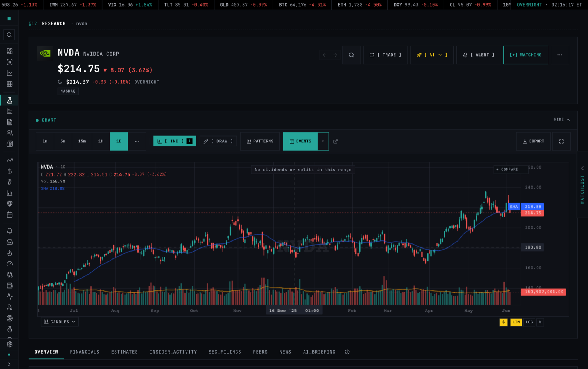This screenshot has width=588, height=369.
Task: Open the document filings icon in sidebar
Action: click(10, 122)
